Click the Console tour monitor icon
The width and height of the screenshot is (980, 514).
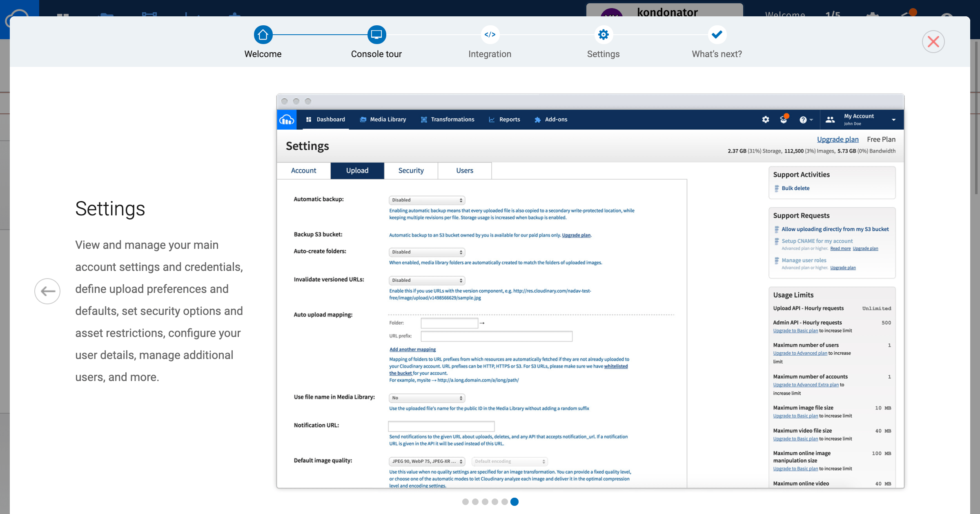[376, 35]
